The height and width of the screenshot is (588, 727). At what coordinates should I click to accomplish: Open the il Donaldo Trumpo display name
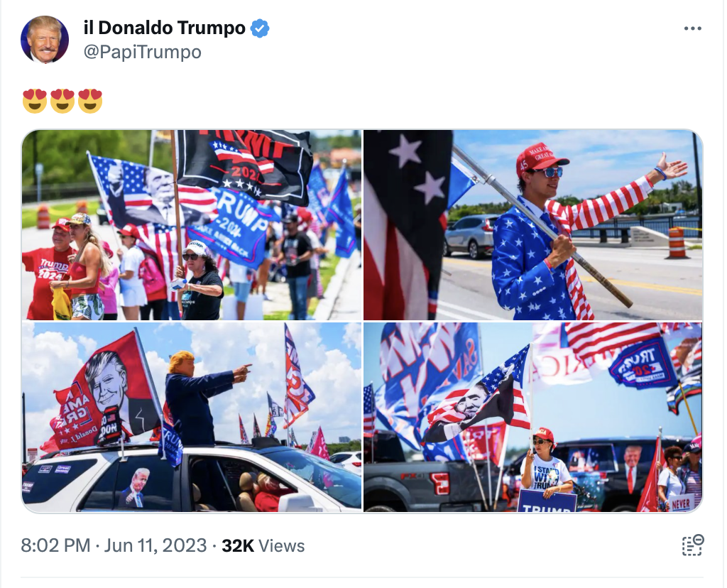(165, 28)
